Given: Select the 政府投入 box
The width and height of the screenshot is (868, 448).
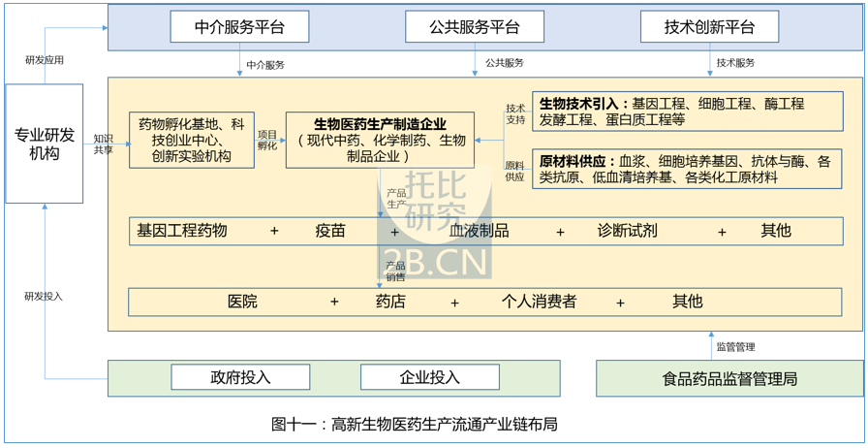Looking at the screenshot, I should pos(240,377).
